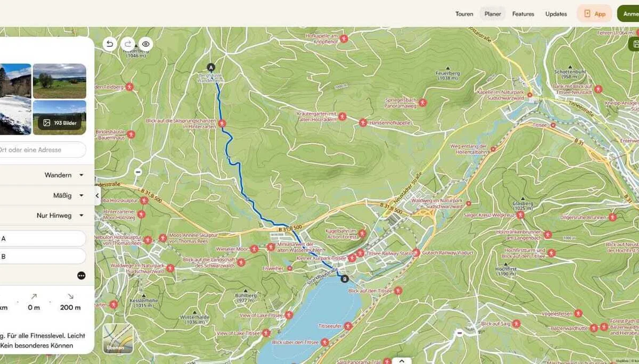Open the Wandern sport type dropdown
Image resolution: width=639 pixels, height=364 pixels.
[x=64, y=175]
